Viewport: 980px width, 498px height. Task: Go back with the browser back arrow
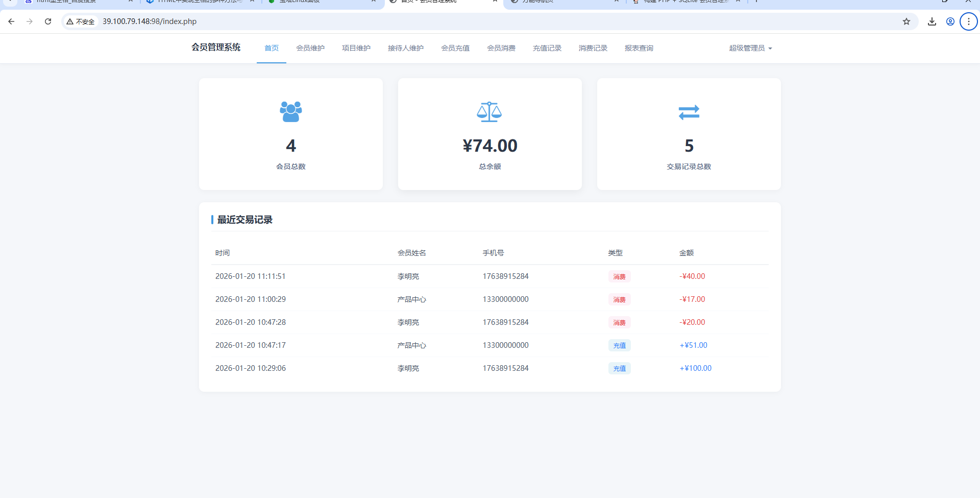point(11,21)
